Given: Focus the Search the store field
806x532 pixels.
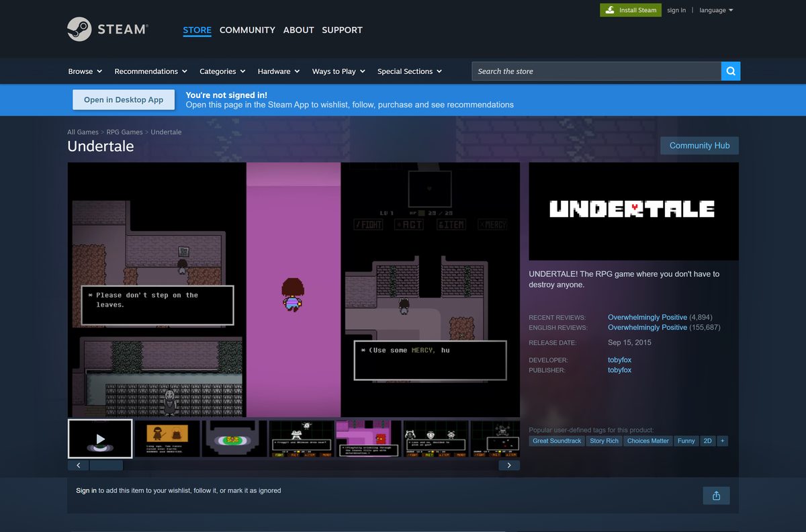Looking at the screenshot, I should 596,71.
